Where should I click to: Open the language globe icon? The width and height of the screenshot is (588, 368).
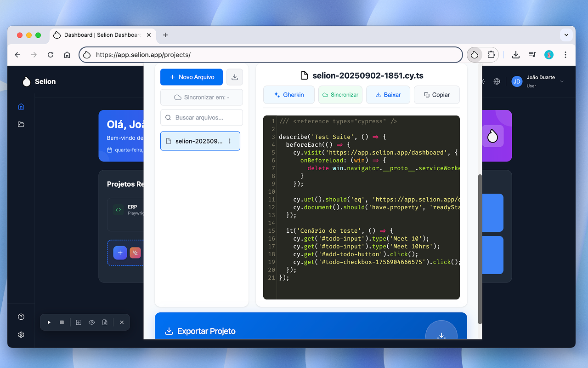[497, 81]
